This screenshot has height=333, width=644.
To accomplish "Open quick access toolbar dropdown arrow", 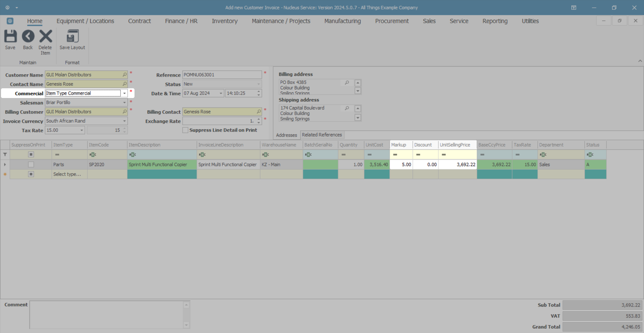I will (17, 7).
